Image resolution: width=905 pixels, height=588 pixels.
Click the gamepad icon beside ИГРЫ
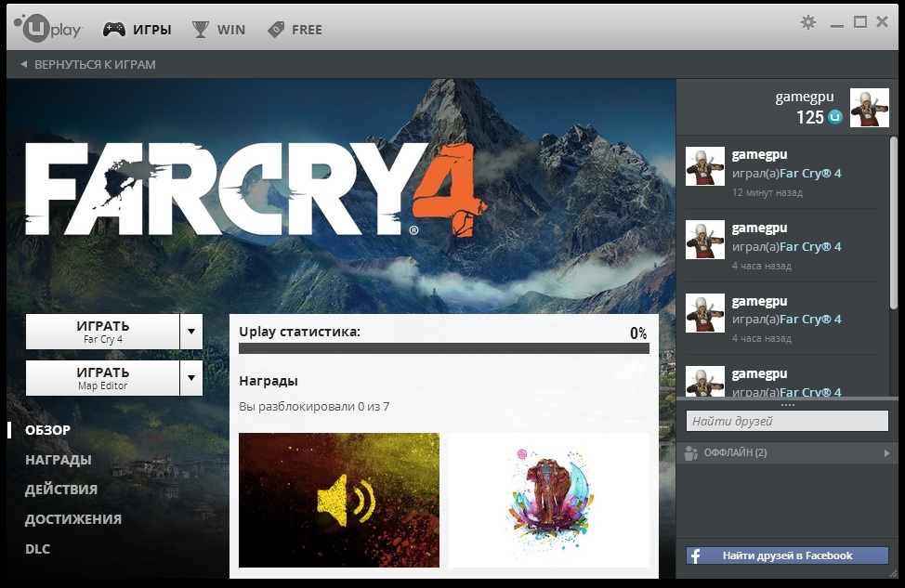(x=114, y=30)
